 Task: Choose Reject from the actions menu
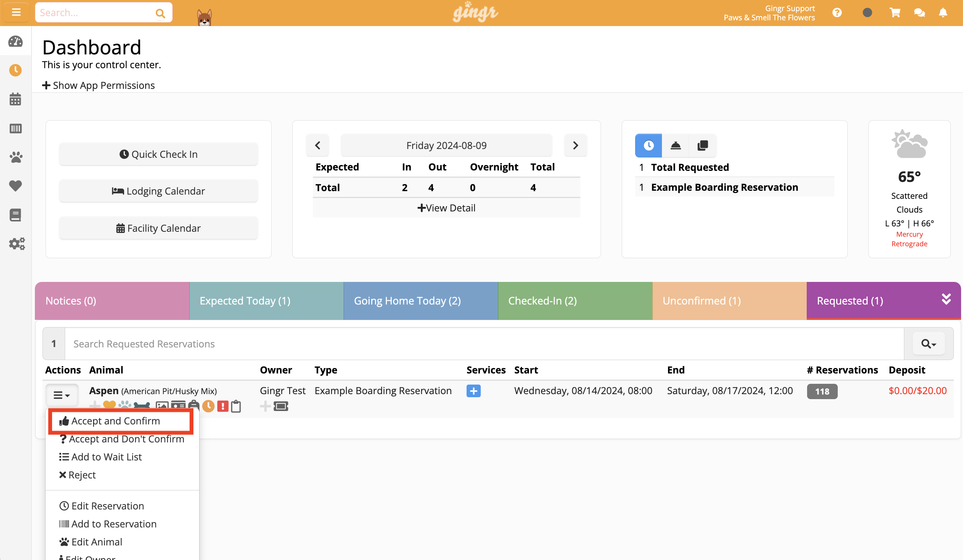coord(77,475)
